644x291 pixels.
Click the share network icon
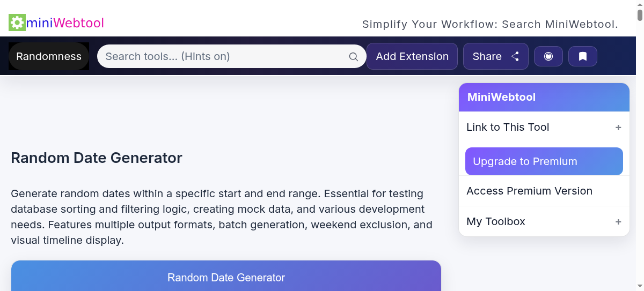pos(515,57)
